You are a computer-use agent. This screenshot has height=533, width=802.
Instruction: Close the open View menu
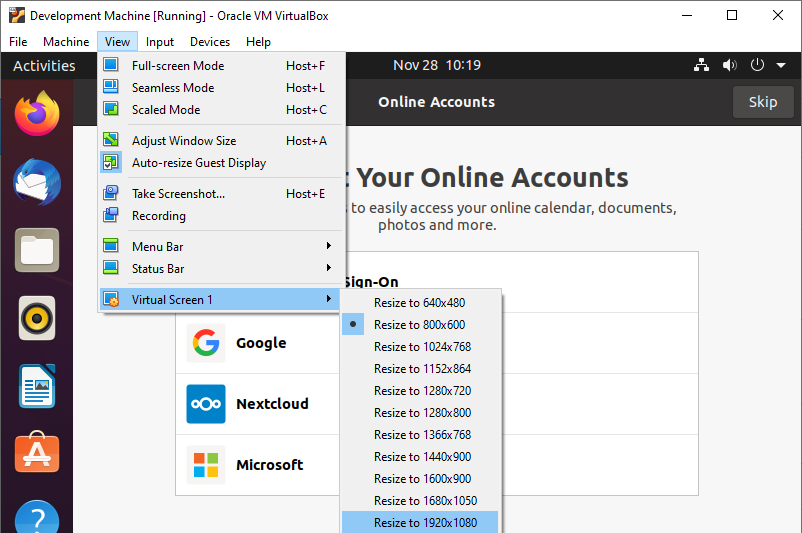click(117, 41)
